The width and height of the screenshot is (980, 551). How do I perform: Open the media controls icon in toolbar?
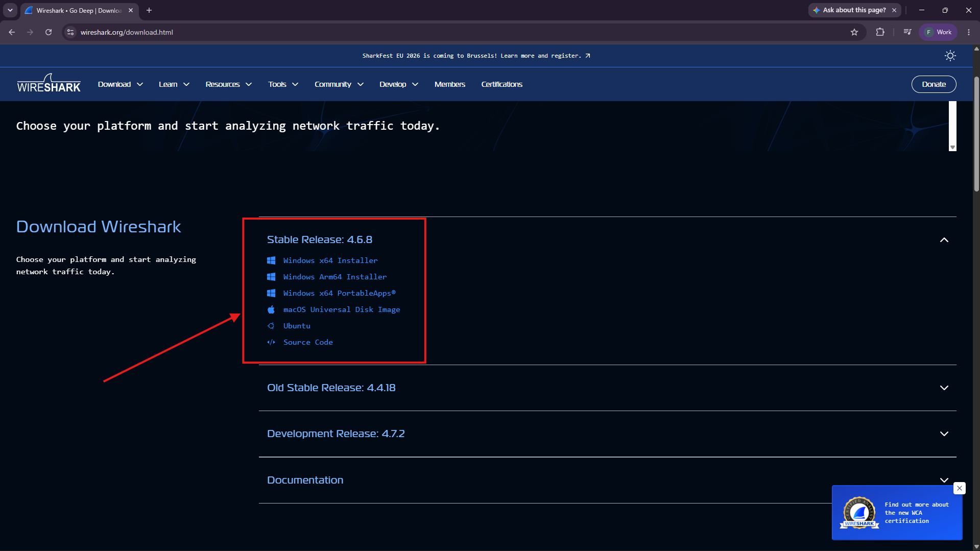tap(907, 32)
